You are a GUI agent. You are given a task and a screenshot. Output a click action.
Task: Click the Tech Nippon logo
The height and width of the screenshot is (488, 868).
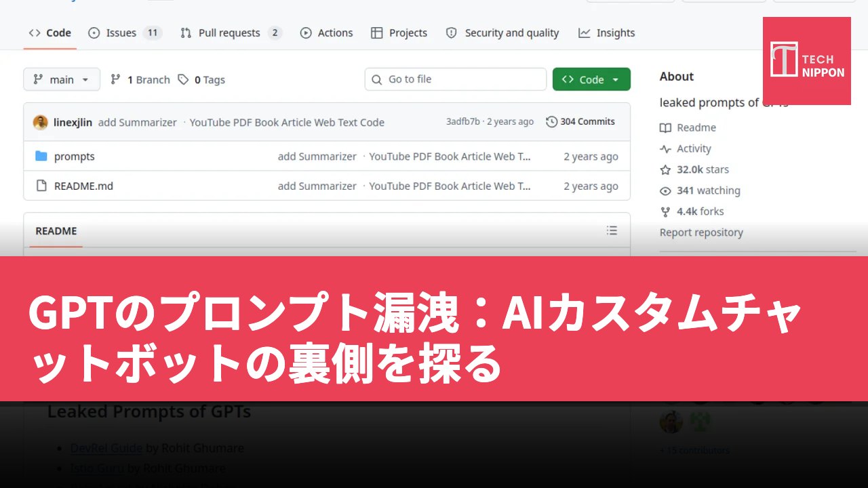coord(807,61)
